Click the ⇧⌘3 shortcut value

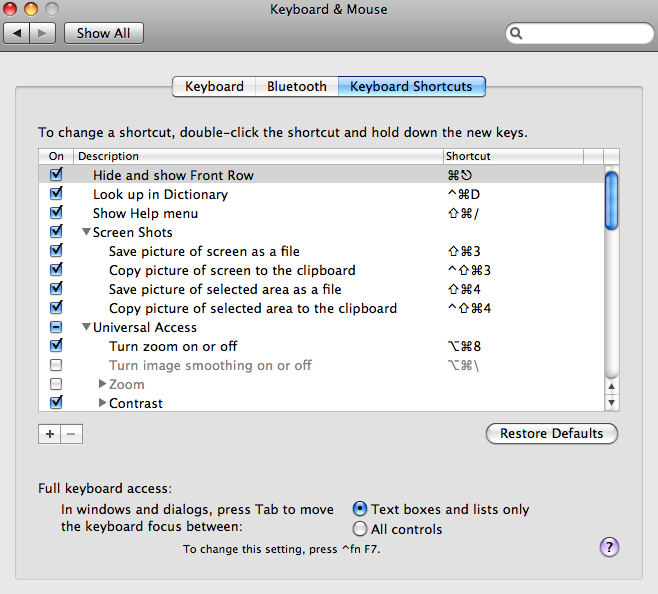click(464, 251)
